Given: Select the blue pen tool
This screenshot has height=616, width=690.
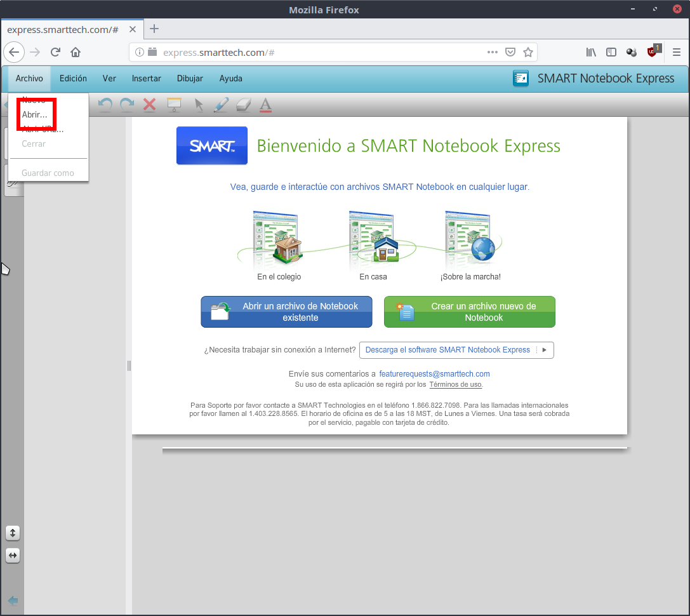Looking at the screenshot, I should point(220,105).
